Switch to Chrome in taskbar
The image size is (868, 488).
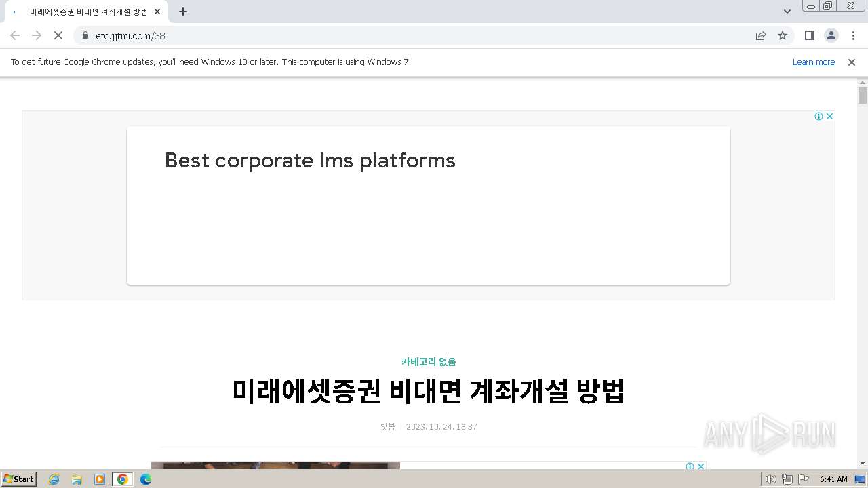coord(123,479)
